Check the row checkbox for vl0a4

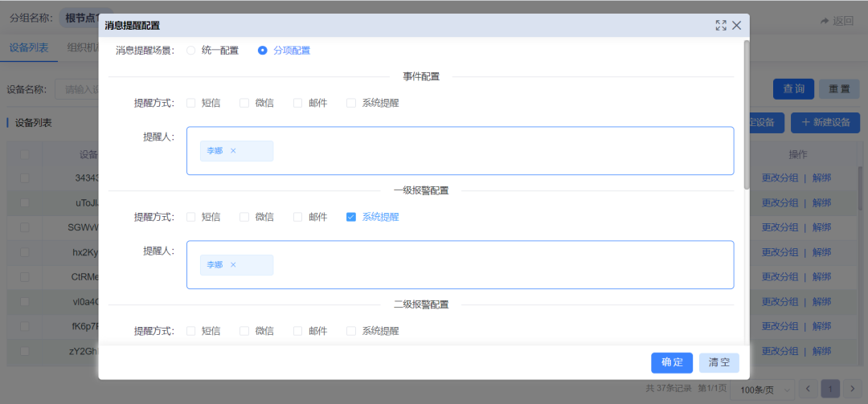[24, 302]
